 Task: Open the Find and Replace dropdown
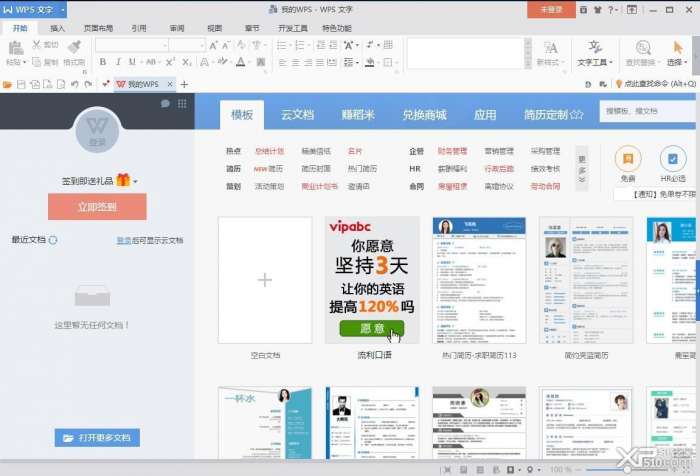[642, 53]
